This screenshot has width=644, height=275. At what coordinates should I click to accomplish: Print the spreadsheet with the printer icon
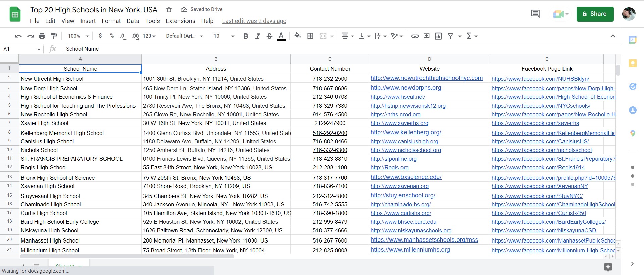pos(42,36)
